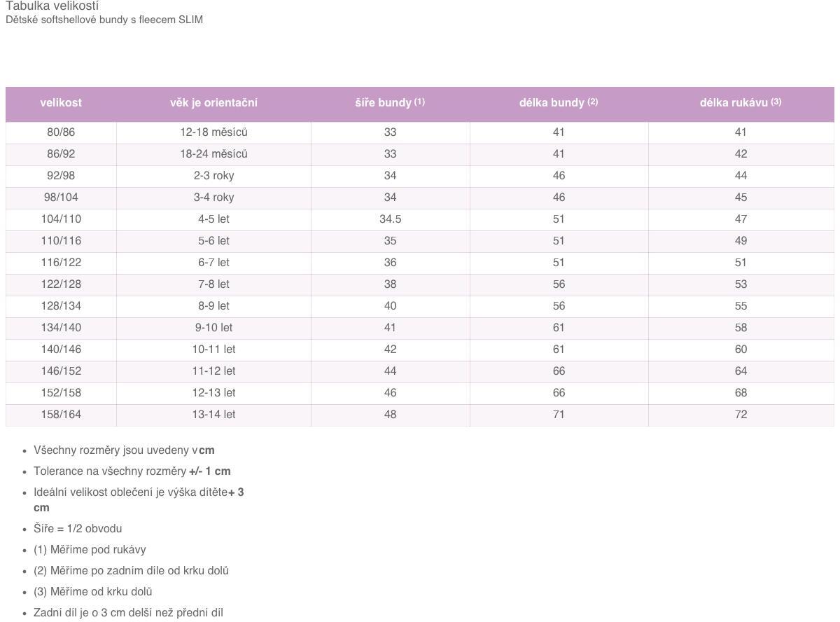Screen dimensions: 840x622
Task: Select the 158/164 size cell
Action: (x=61, y=415)
